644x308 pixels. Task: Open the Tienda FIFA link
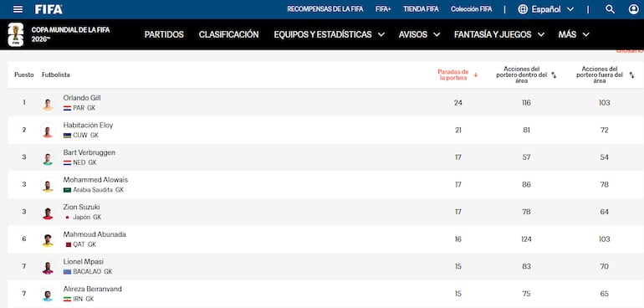pyautogui.click(x=421, y=9)
